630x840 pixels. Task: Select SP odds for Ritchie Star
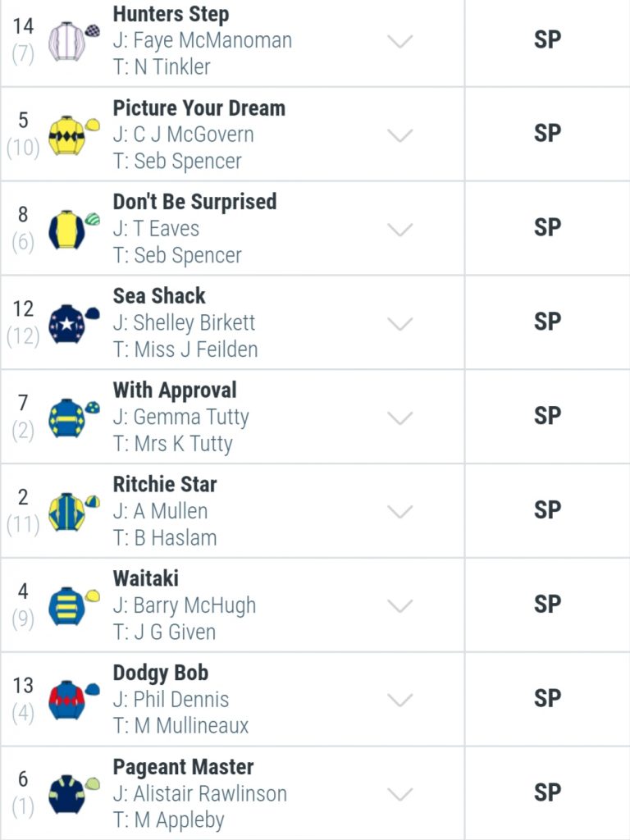coord(547,510)
